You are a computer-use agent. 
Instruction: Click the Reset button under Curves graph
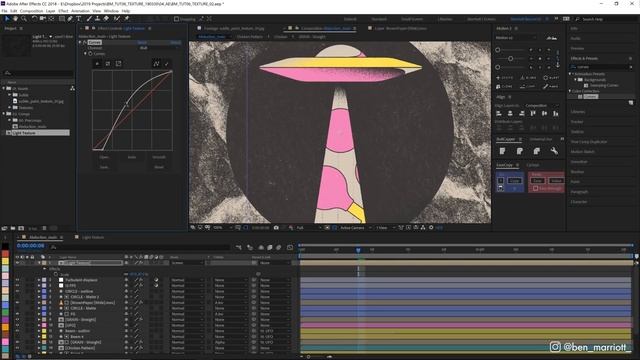(159, 167)
